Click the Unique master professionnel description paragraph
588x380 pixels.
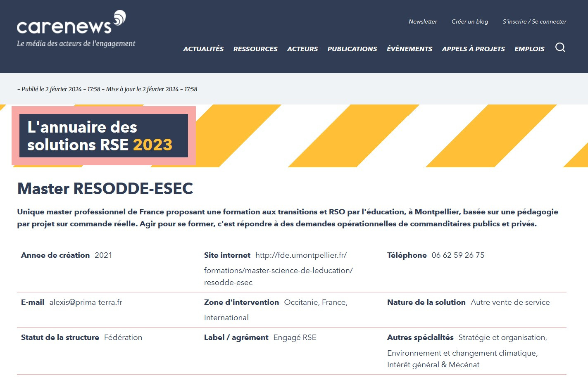[288, 218]
